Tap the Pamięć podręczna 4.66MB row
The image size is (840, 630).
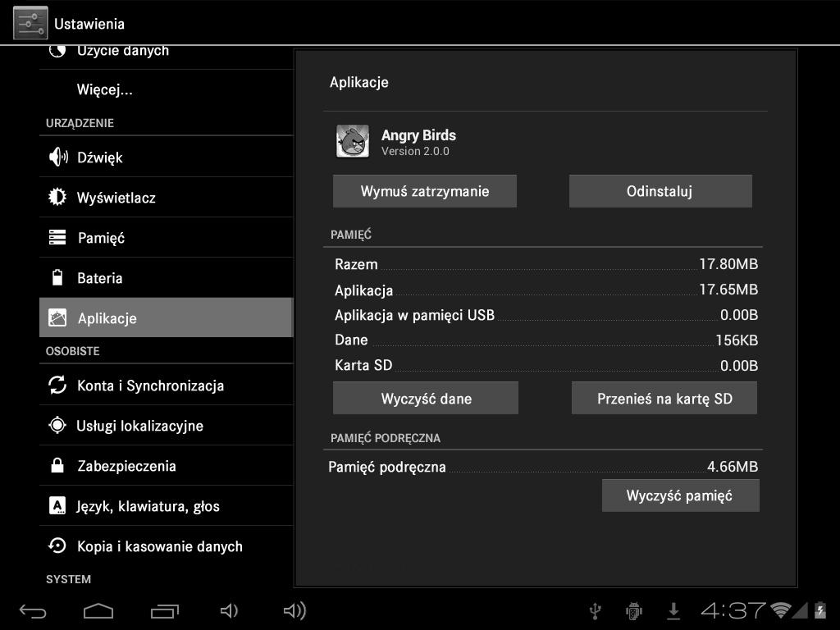click(543, 467)
